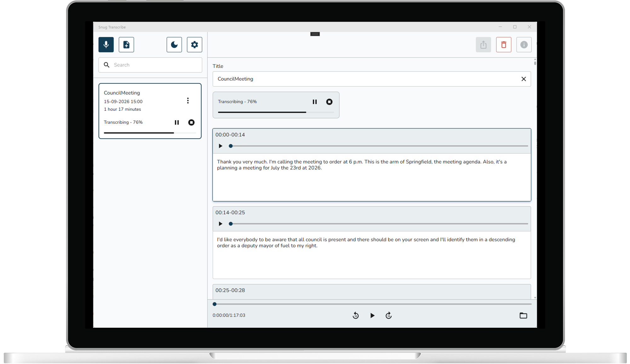Click the 0:00:00/1:17:03 time display

tap(229, 315)
